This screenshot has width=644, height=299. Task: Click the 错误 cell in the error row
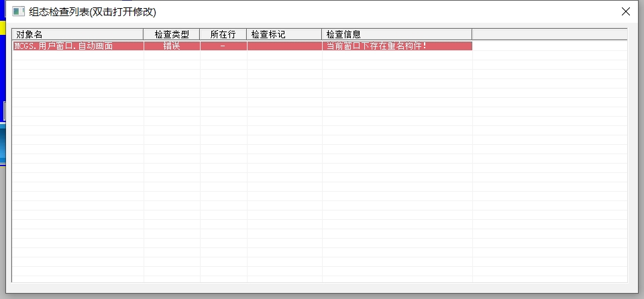click(x=172, y=46)
